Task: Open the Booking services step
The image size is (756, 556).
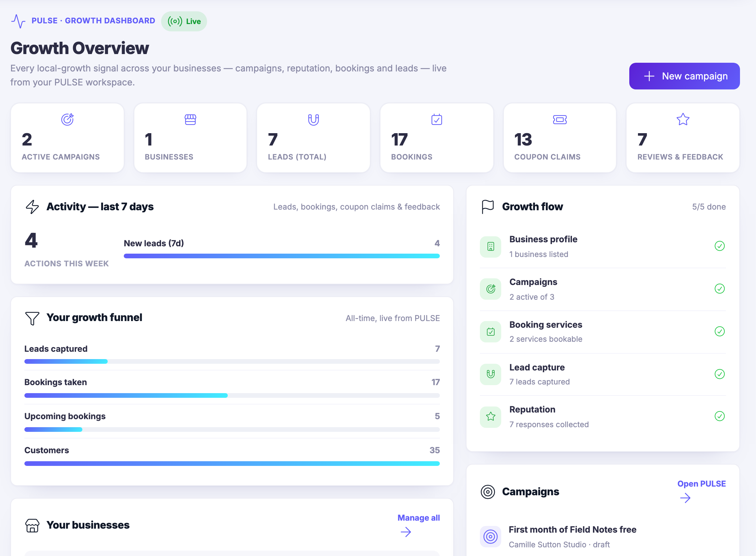Action: 603,332
